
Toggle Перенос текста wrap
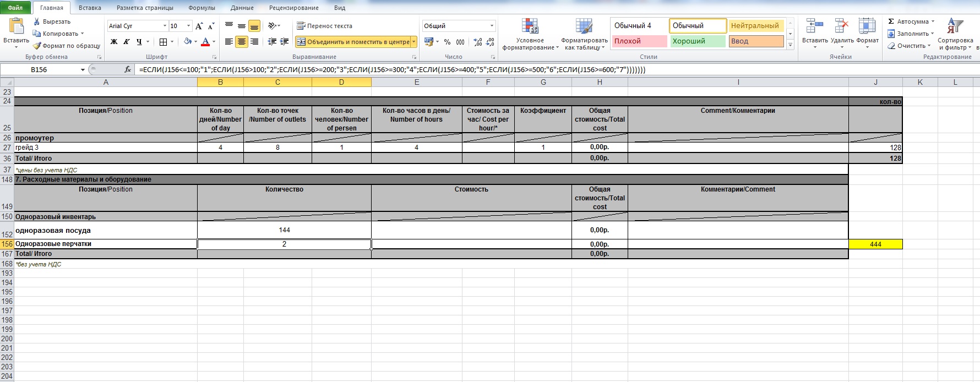pyautogui.click(x=324, y=26)
